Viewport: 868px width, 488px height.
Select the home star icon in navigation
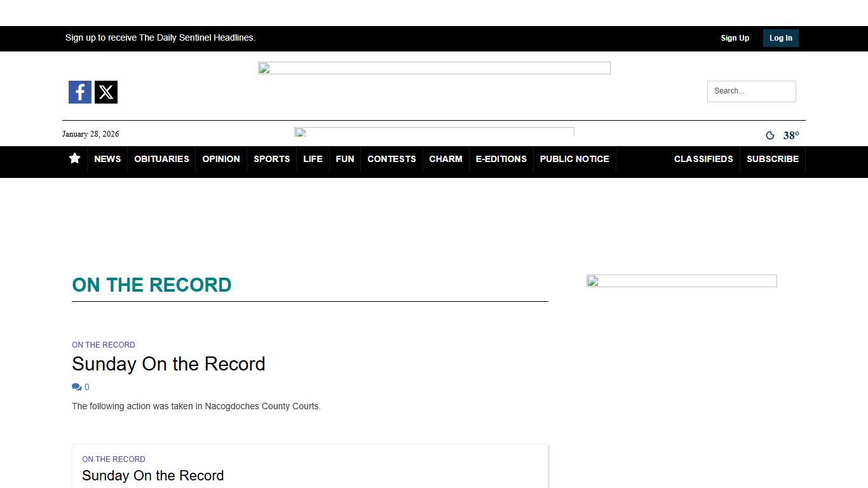click(x=74, y=159)
